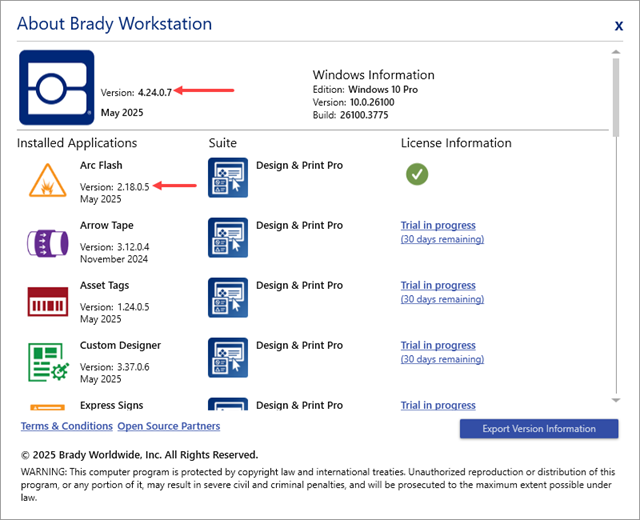Viewport: 640px width, 520px height.
Task: Close the About Brady Workstation dialog
Action: tap(618, 25)
